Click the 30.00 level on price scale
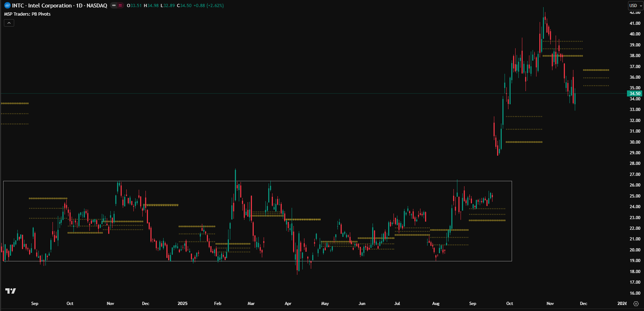The height and width of the screenshot is (311, 644). pyautogui.click(x=635, y=142)
